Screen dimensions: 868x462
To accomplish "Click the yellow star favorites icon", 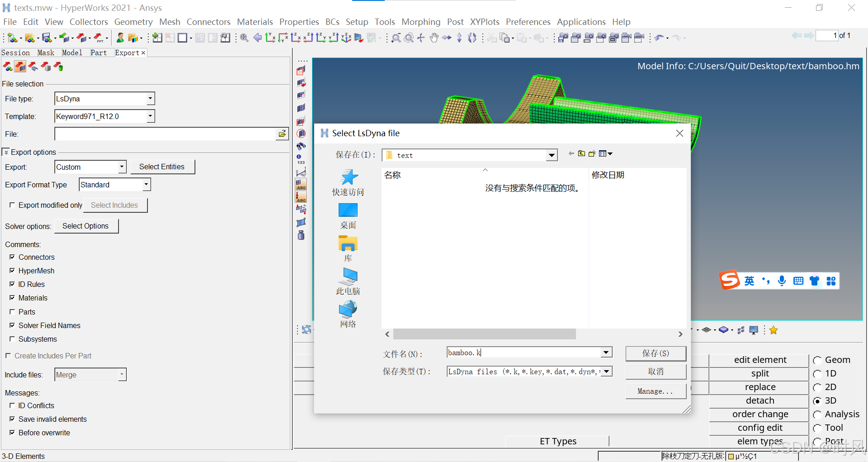I will (774, 330).
